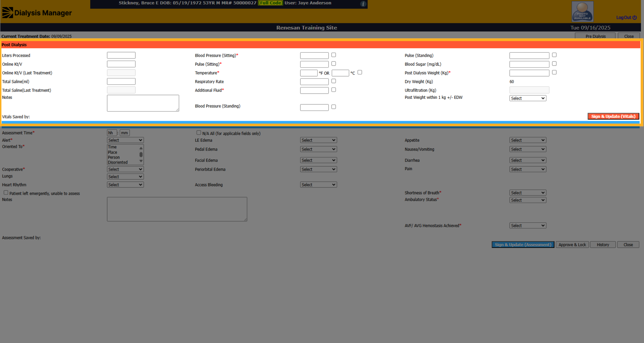Toggle the Temperature checkbox

[360, 72]
